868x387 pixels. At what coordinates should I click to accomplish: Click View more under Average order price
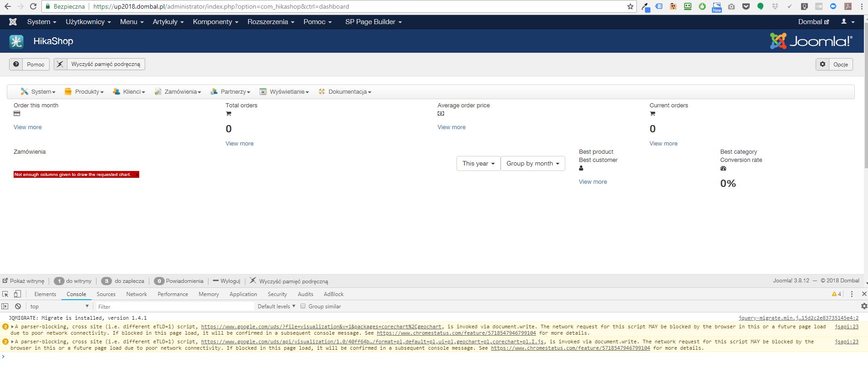pyautogui.click(x=452, y=127)
